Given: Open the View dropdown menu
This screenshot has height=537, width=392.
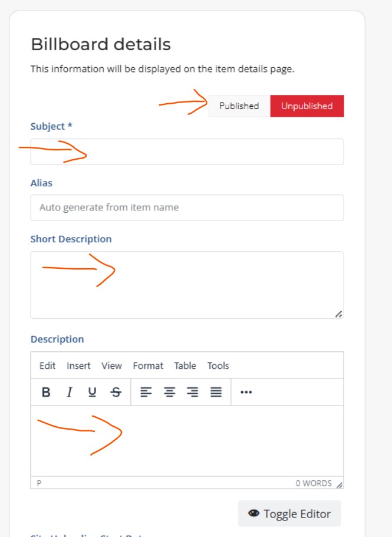Looking at the screenshot, I should pos(111,366).
